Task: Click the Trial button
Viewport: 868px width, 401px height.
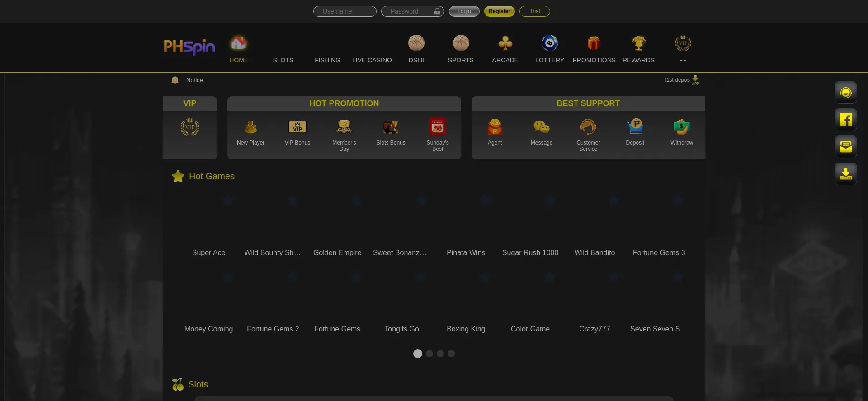Action: click(534, 11)
